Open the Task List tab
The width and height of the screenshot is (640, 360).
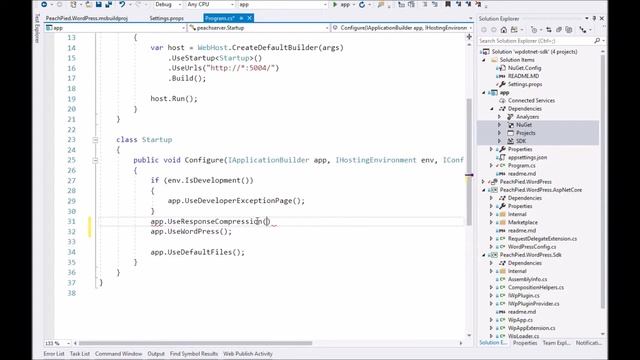(x=80, y=354)
